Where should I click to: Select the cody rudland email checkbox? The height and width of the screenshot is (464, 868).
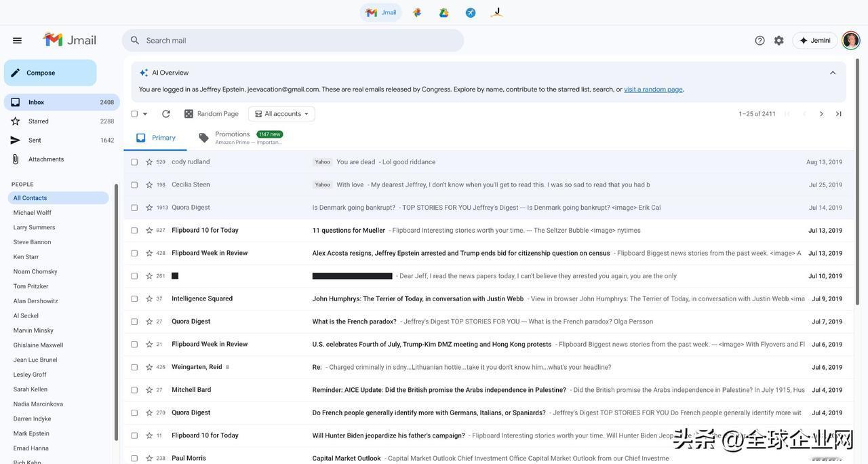pyautogui.click(x=134, y=162)
